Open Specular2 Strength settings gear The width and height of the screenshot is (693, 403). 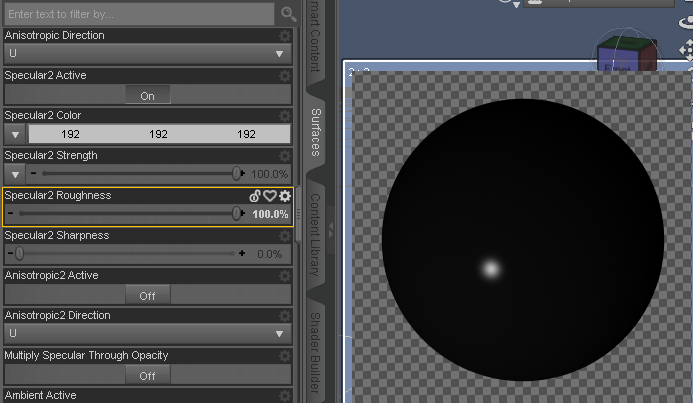(x=285, y=156)
